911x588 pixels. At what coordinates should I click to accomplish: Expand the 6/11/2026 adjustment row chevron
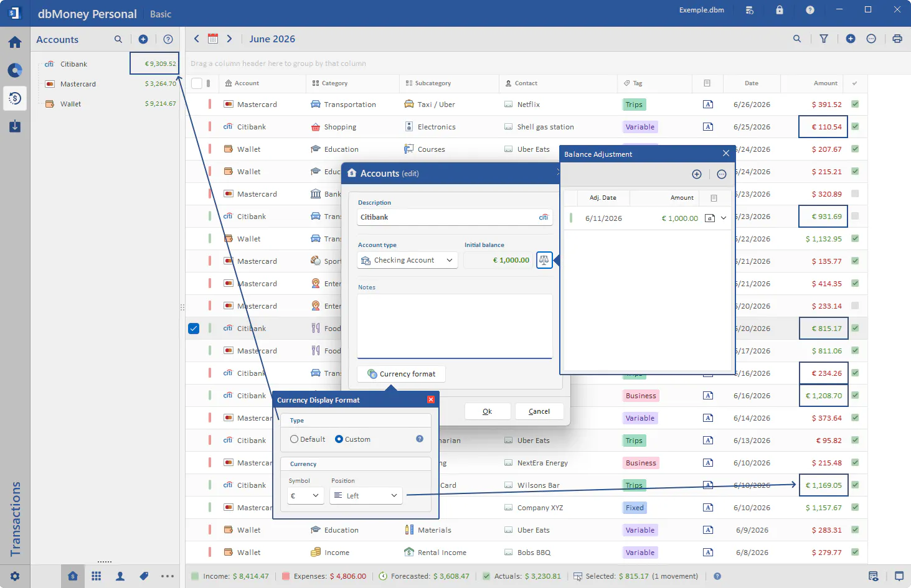point(724,218)
